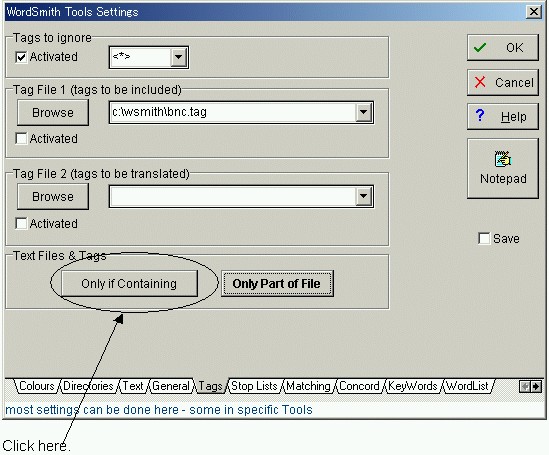Switch to the Matching tab

coord(308,386)
